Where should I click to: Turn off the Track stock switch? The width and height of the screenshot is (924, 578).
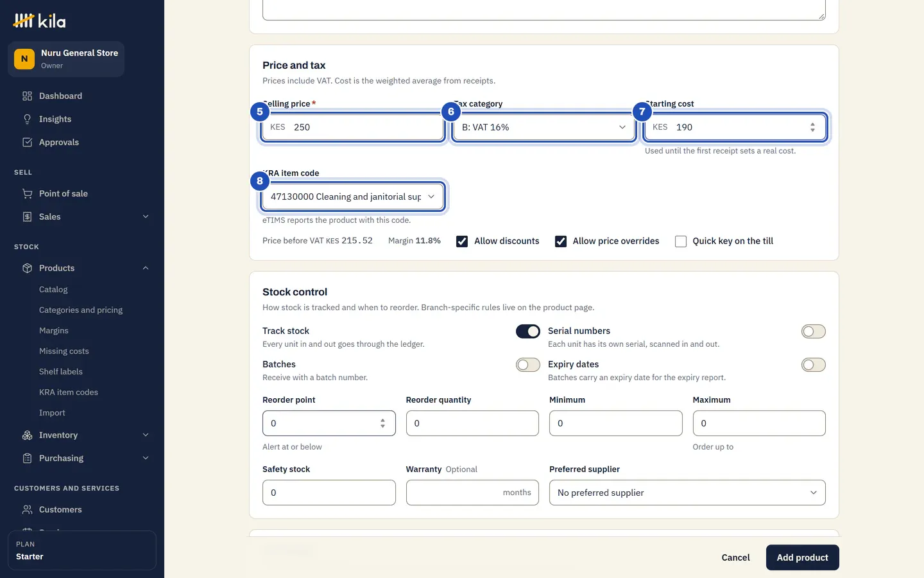[528, 331]
